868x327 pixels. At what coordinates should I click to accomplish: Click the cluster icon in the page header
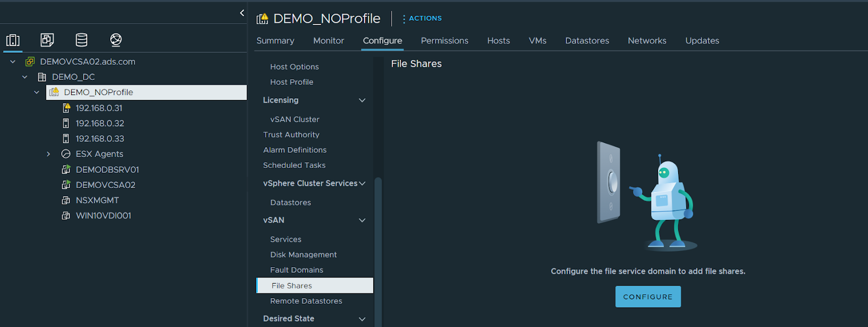pos(263,18)
